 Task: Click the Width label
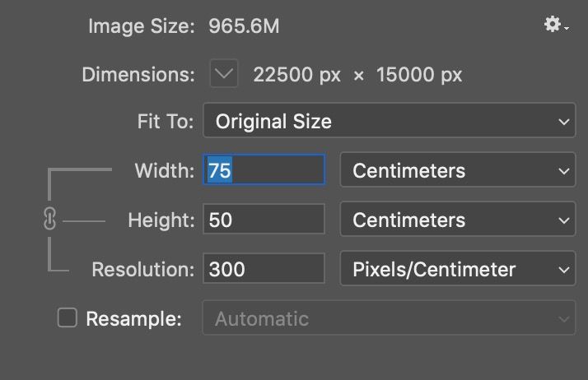coord(164,171)
